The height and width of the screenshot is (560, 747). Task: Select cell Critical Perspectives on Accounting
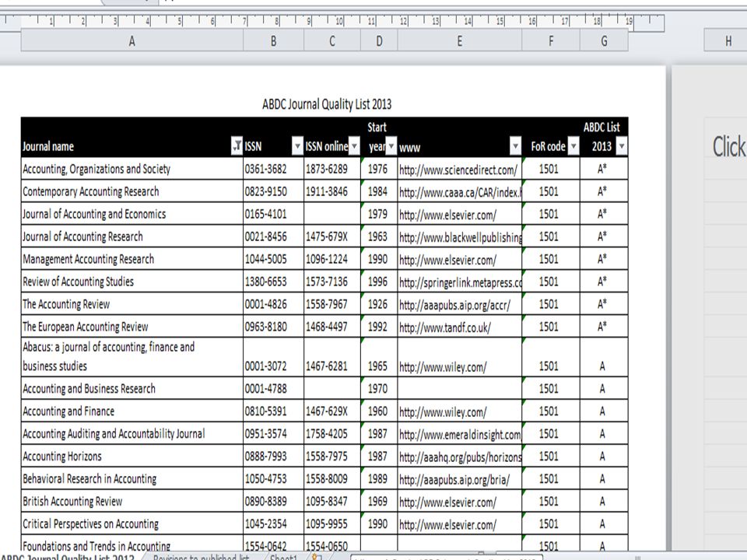pyautogui.click(x=132, y=523)
